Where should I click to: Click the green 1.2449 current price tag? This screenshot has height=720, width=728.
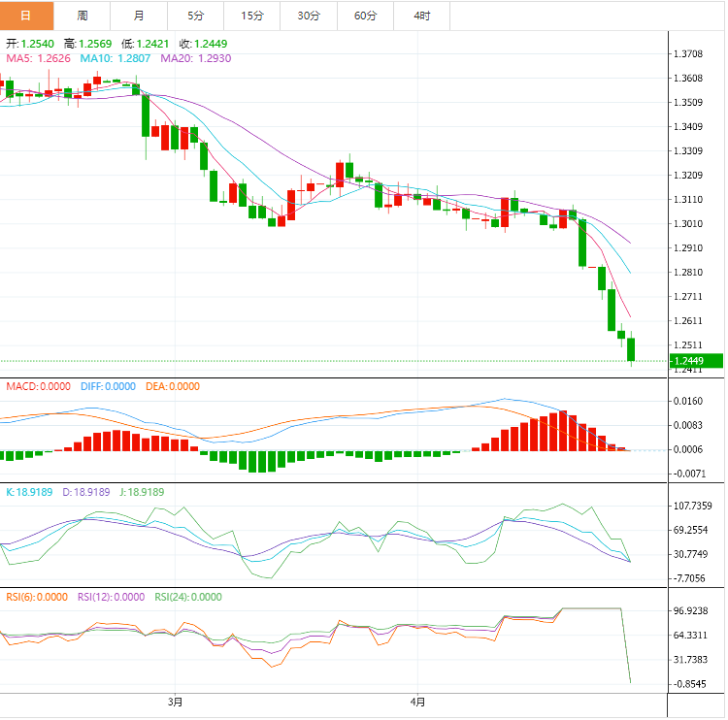click(x=696, y=361)
